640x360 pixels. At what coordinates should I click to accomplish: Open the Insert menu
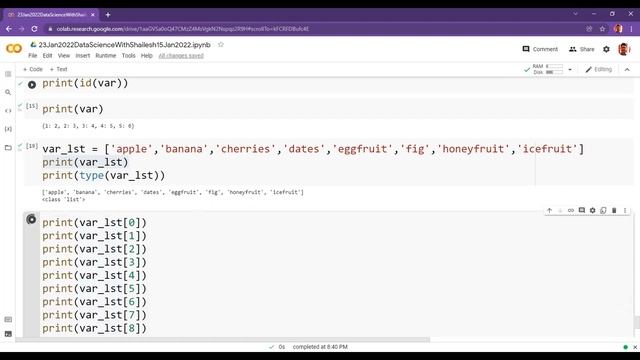tap(82, 56)
